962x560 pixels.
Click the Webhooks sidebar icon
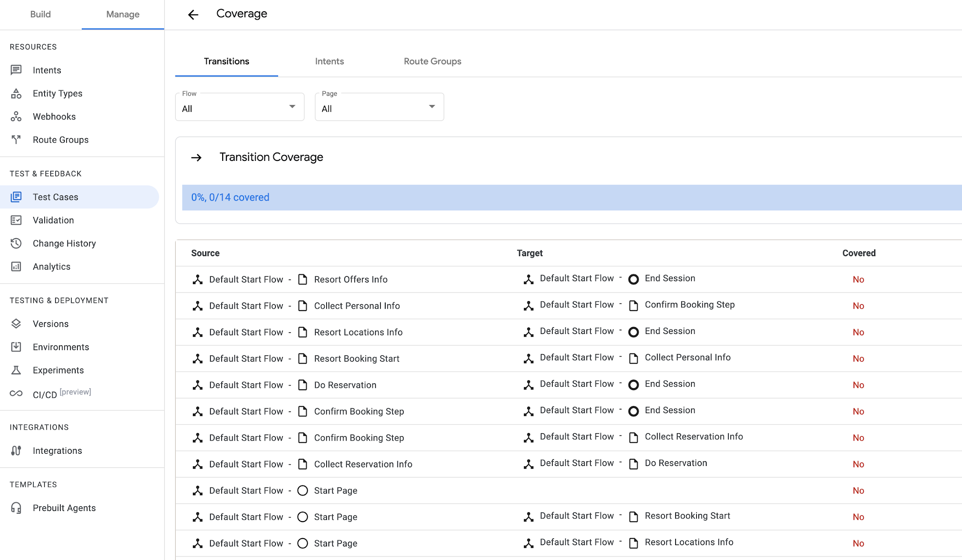point(17,117)
